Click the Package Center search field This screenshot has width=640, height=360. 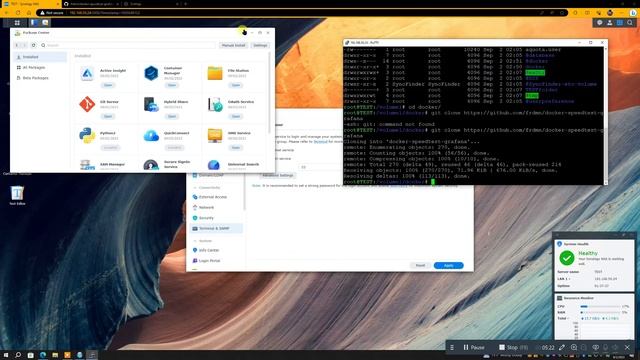128,45
